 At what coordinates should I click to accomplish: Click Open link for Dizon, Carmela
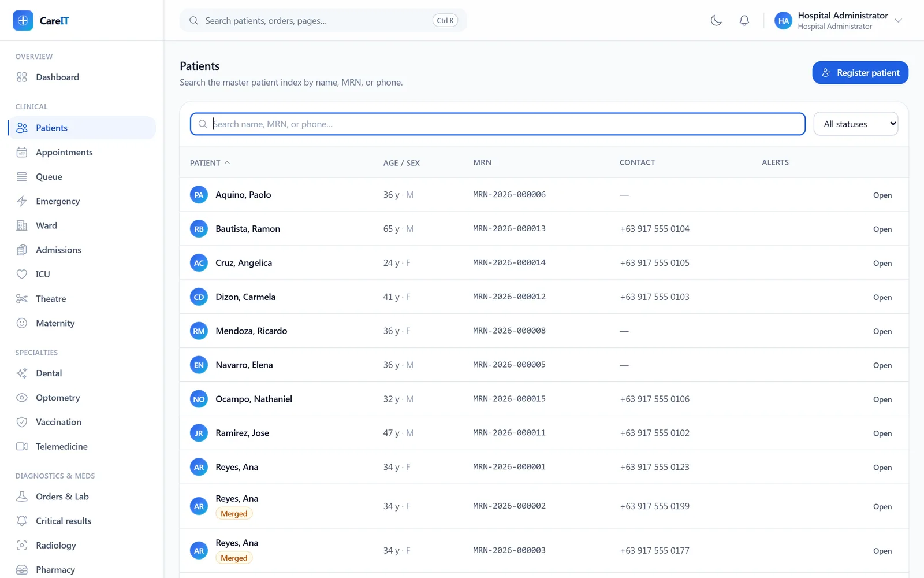[x=882, y=298]
